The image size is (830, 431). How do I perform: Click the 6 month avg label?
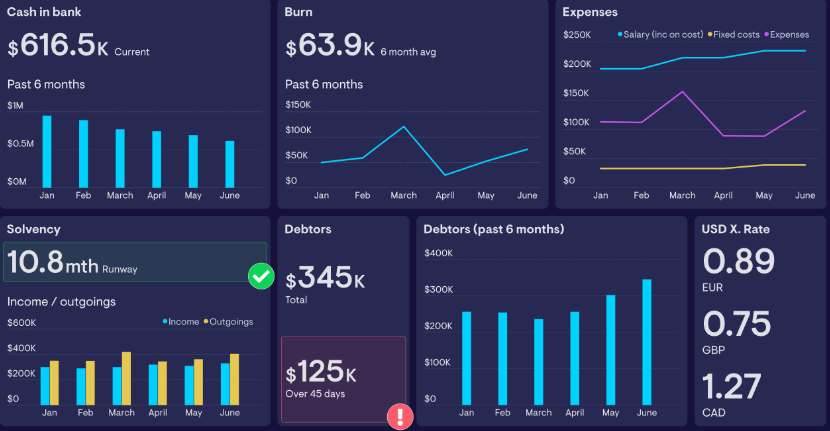[x=408, y=52]
